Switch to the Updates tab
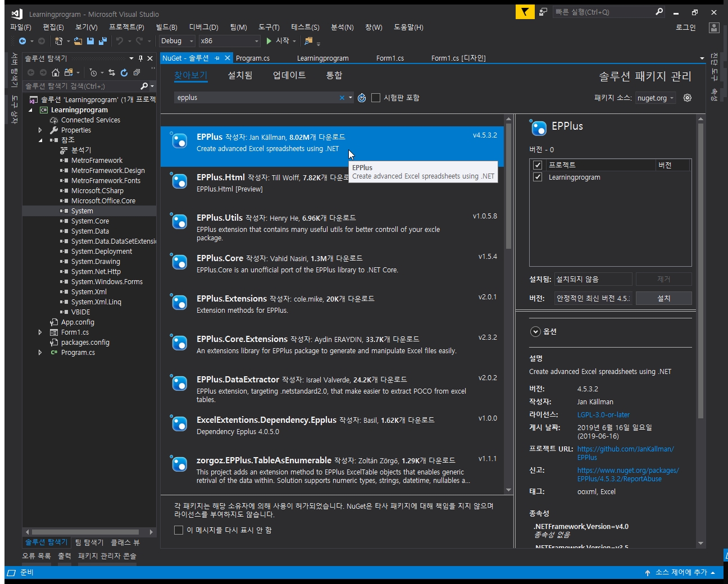This screenshot has height=584, width=728. tap(289, 75)
